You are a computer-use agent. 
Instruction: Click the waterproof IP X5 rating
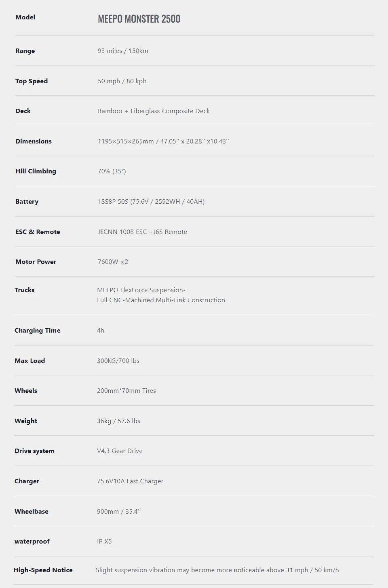click(104, 542)
